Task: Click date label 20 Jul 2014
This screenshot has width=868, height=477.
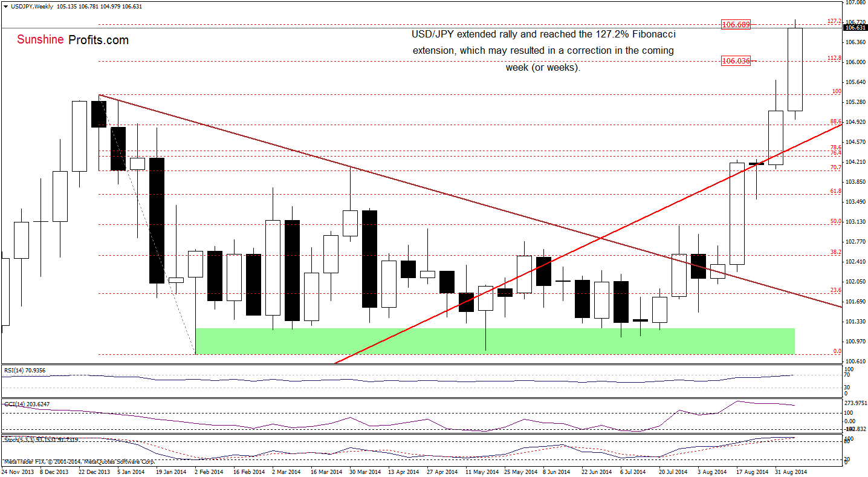Action: 673,472
